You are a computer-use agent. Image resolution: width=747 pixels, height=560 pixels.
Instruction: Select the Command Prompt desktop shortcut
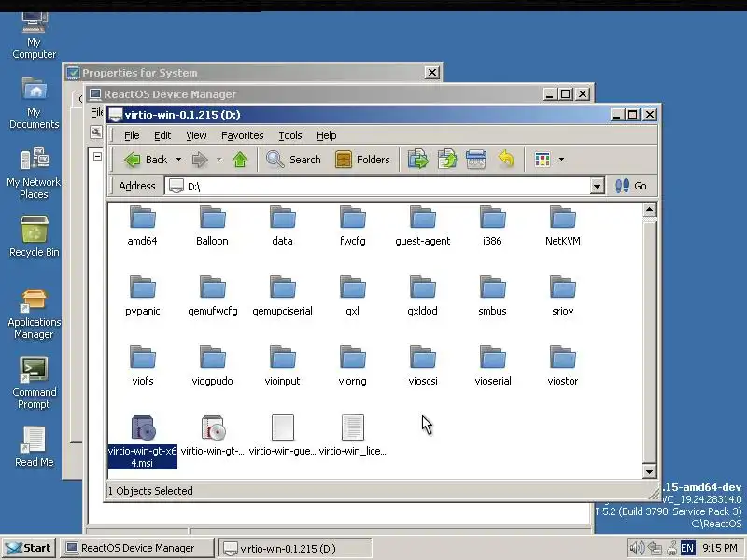coord(34,384)
